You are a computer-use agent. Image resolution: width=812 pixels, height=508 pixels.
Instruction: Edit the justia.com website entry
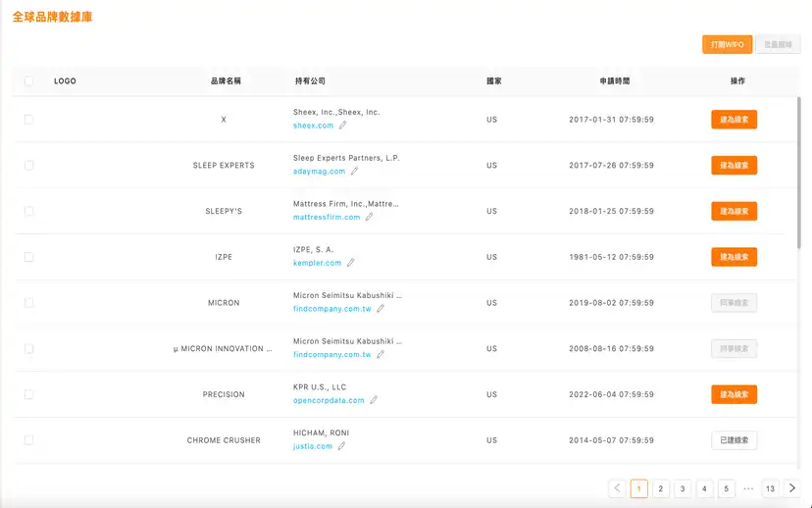tap(342, 446)
